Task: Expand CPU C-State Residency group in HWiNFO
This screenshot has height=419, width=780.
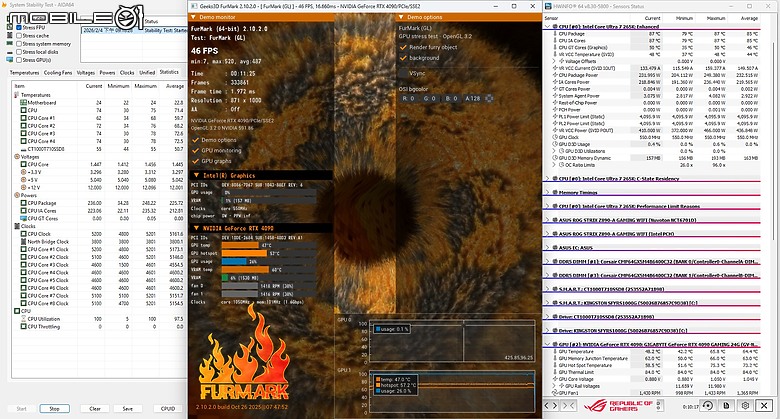Action: pos(548,178)
